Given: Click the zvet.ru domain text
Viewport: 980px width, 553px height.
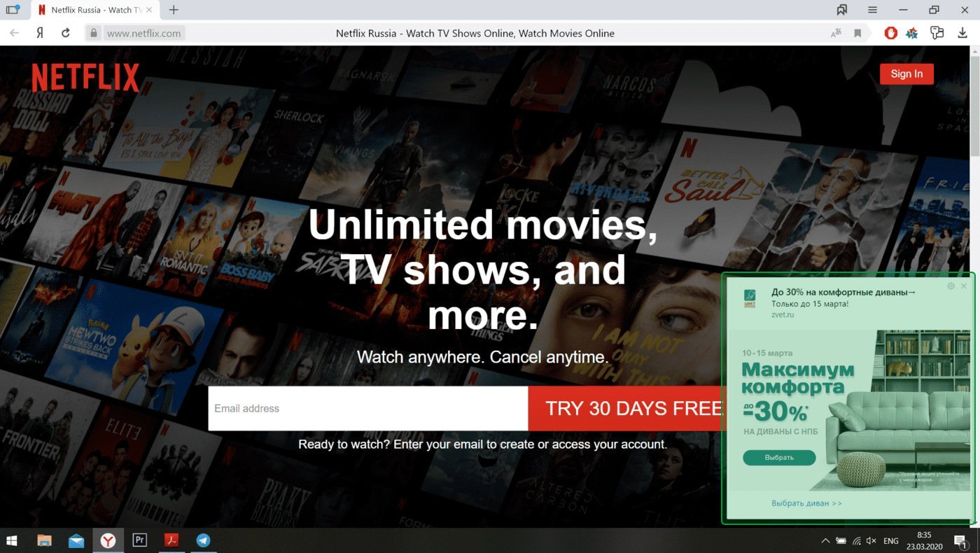Looking at the screenshot, I should click(783, 315).
